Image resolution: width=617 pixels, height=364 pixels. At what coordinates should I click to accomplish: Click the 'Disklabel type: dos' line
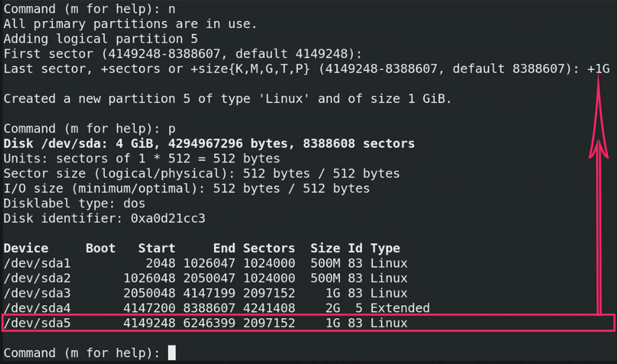tap(74, 203)
